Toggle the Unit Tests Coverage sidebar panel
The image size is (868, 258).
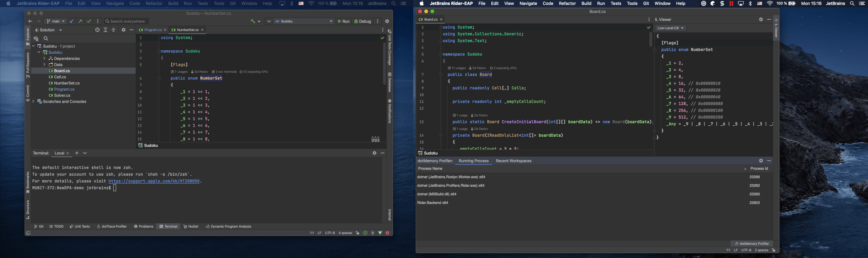(390, 47)
